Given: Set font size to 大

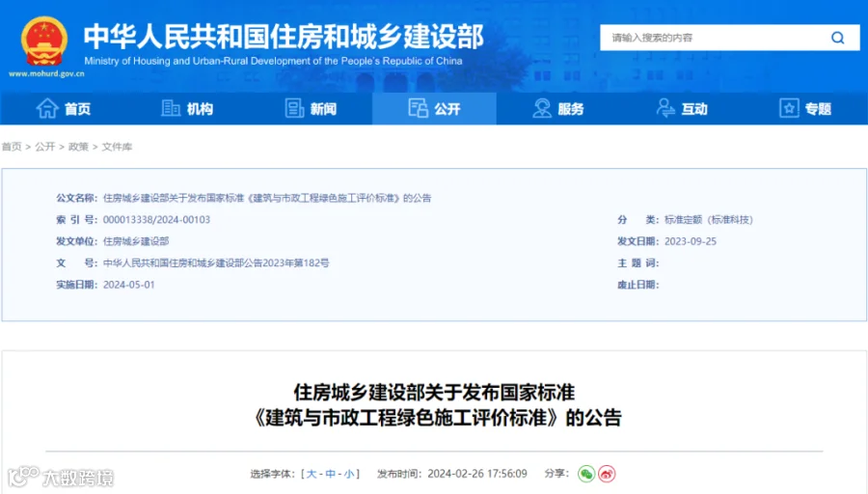Looking at the screenshot, I should (x=312, y=474).
